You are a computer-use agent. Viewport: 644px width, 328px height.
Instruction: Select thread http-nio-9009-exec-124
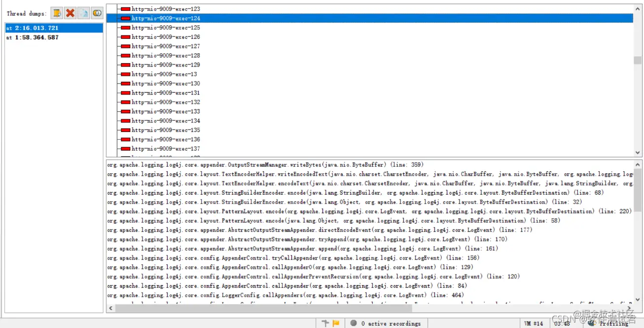point(370,18)
